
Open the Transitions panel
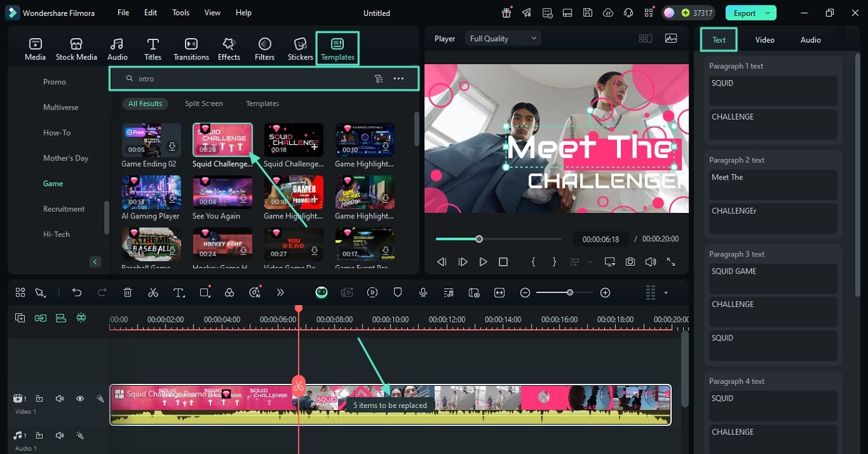191,49
